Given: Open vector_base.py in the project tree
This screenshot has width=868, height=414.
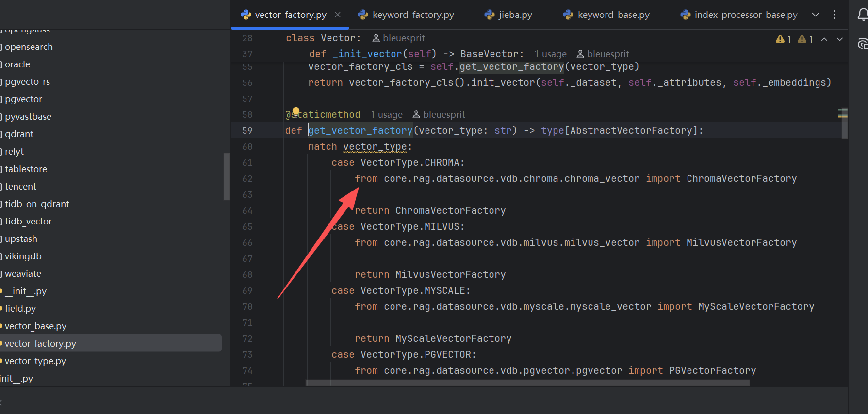Looking at the screenshot, I should click(x=35, y=326).
